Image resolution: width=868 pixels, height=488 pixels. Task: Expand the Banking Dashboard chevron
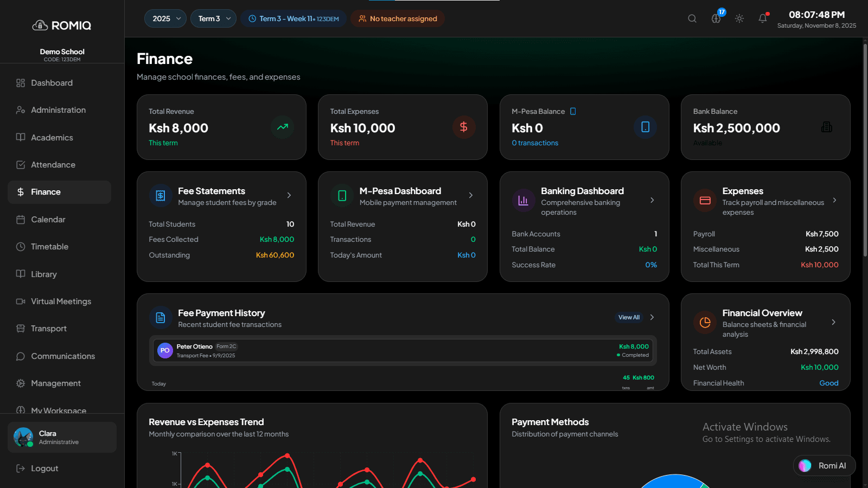click(652, 200)
